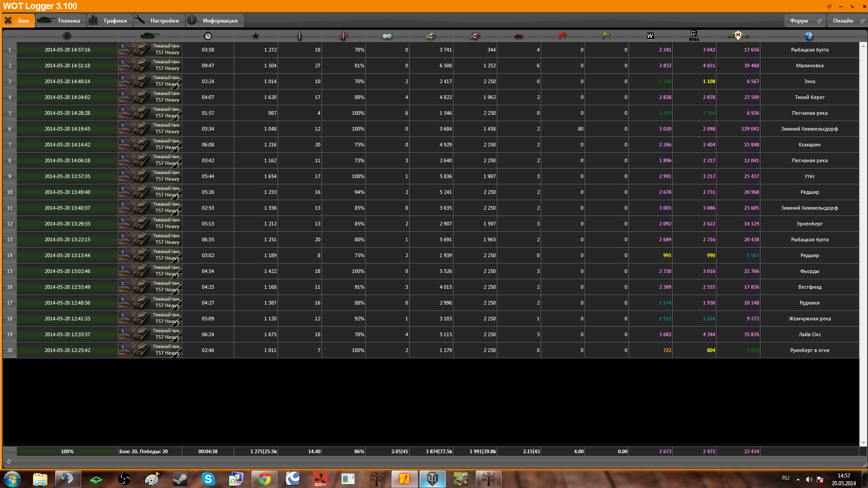Click the vertical scrollbar up arrow
The width and height of the screenshot is (868, 488).
(x=863, y=46)
